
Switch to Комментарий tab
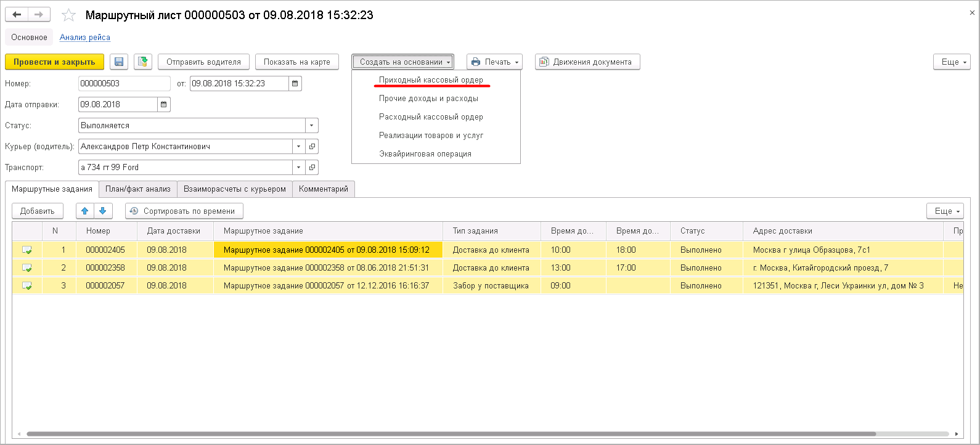tap(324, 189)
